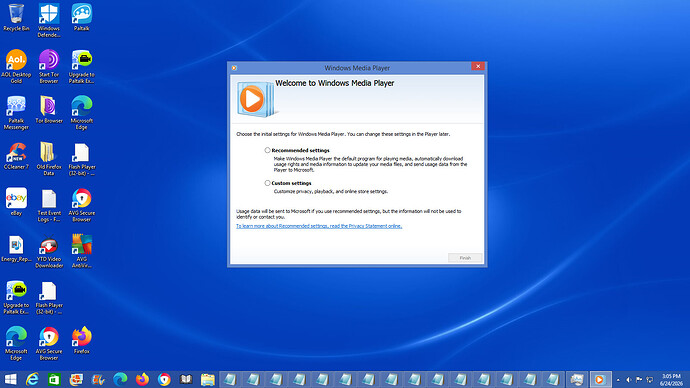Open the Old Firefox Data folder
The image size is (690, 388).
pyautogui.click(x=49, y=159)
